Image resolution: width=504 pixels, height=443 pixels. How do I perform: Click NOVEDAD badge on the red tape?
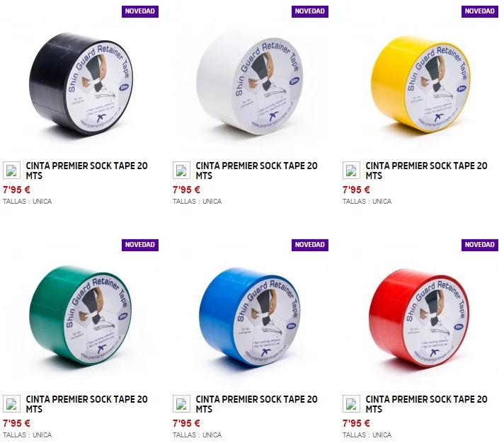coord(479,245)
